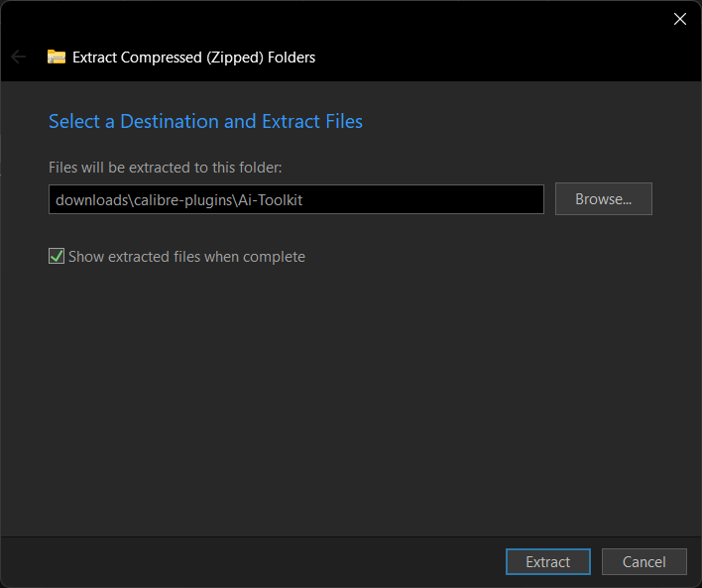Uncheck Show extracted files when complete

[57, 256]
